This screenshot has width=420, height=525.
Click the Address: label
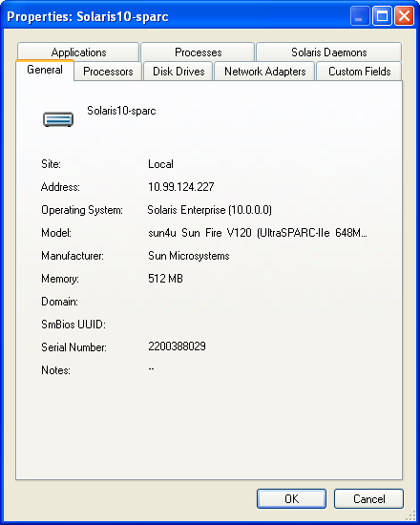pos(60,186)
